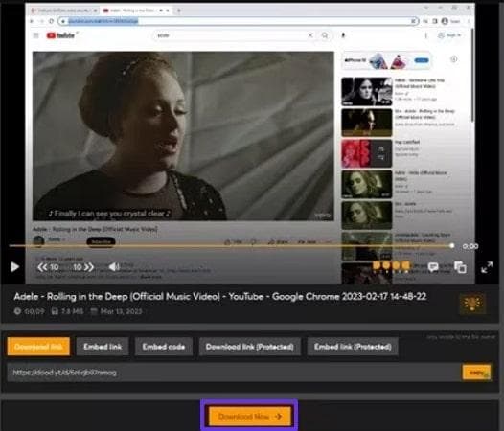Select the Download link tab

(38, 347)
